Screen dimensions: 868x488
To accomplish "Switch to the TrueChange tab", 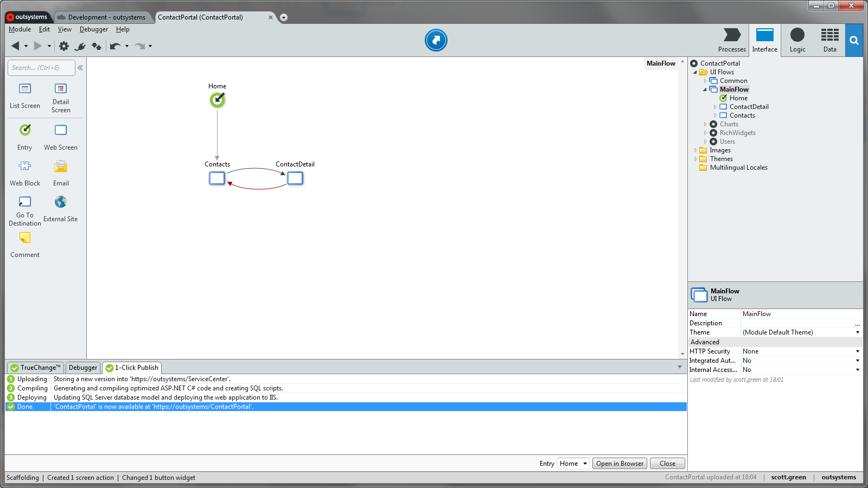I will 35,368.
